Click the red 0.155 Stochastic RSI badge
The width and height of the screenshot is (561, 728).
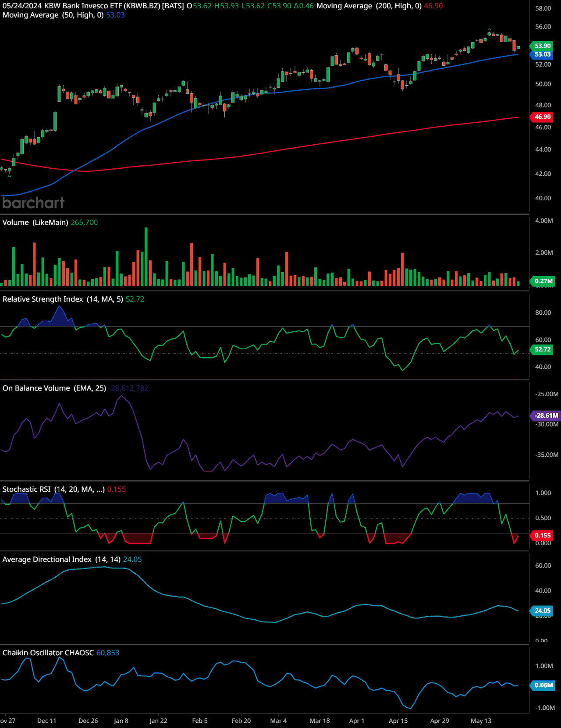tap(542, 535)
